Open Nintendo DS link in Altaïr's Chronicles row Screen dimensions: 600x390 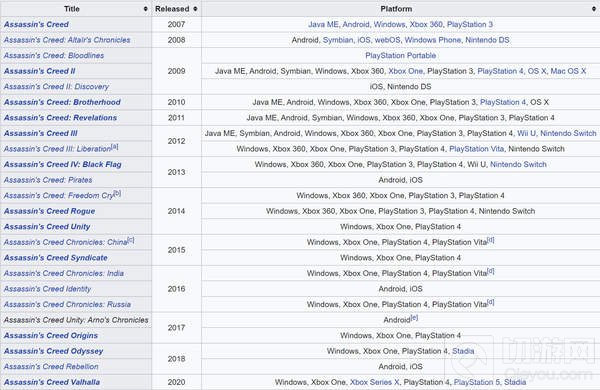click(x=487, y=40)
